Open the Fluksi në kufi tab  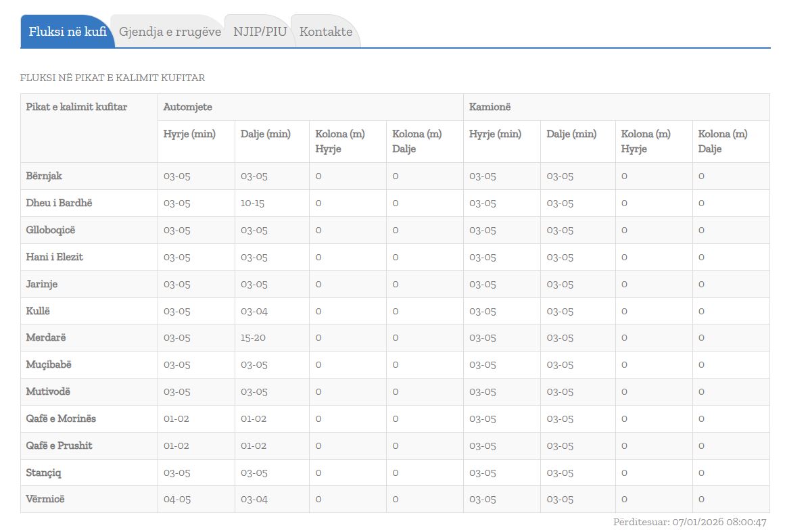[68, 32]
